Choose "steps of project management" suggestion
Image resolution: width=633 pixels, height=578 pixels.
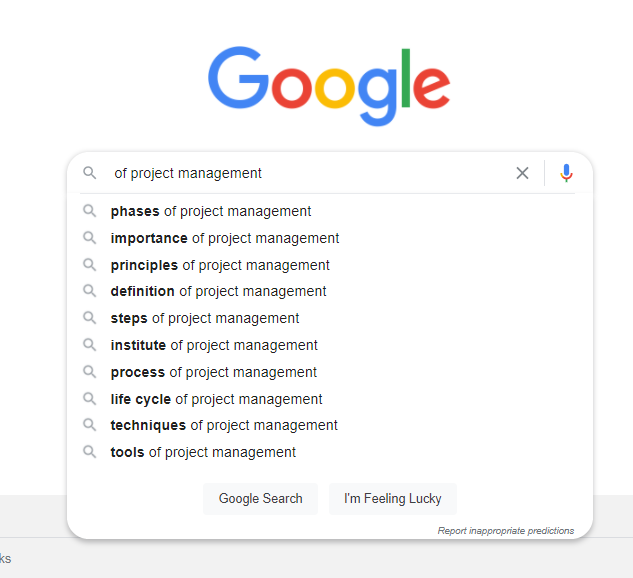[x=205, y=318]
